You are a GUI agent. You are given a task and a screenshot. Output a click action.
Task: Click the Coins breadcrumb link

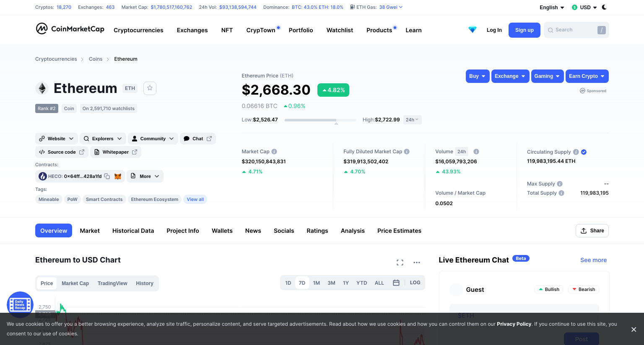(x=96, y=59)
